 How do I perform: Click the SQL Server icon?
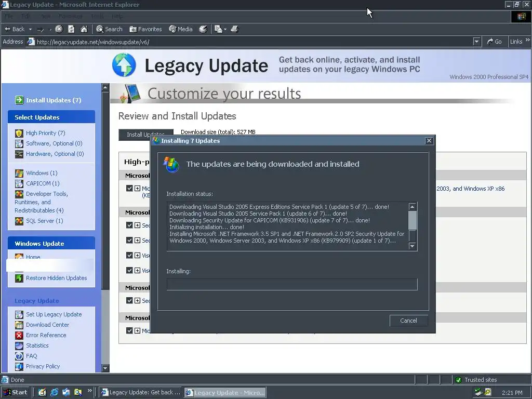coord(19,221)
